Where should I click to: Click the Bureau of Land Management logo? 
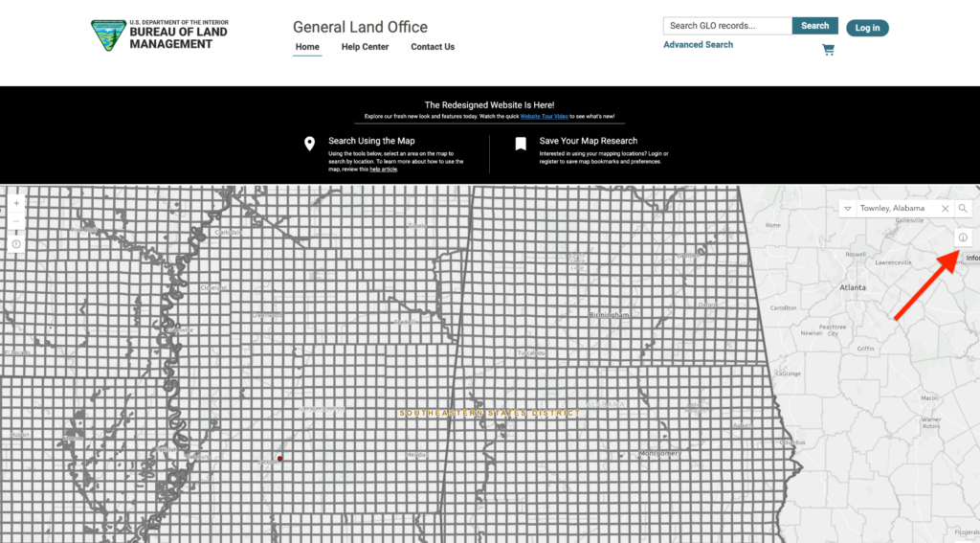[160, 35]
